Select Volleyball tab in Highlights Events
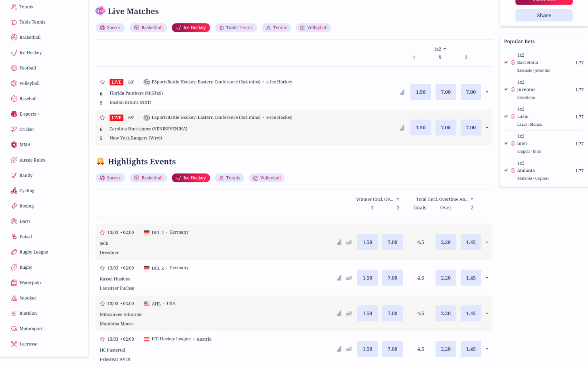Image resolution: width=588 pixels, height=366 pixels. [x=267, y=178]
